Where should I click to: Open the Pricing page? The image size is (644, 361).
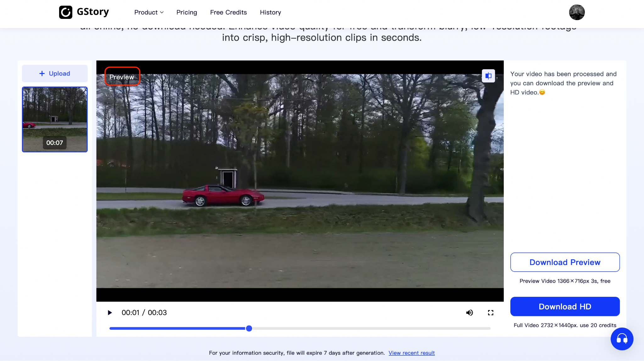point(186,12)
